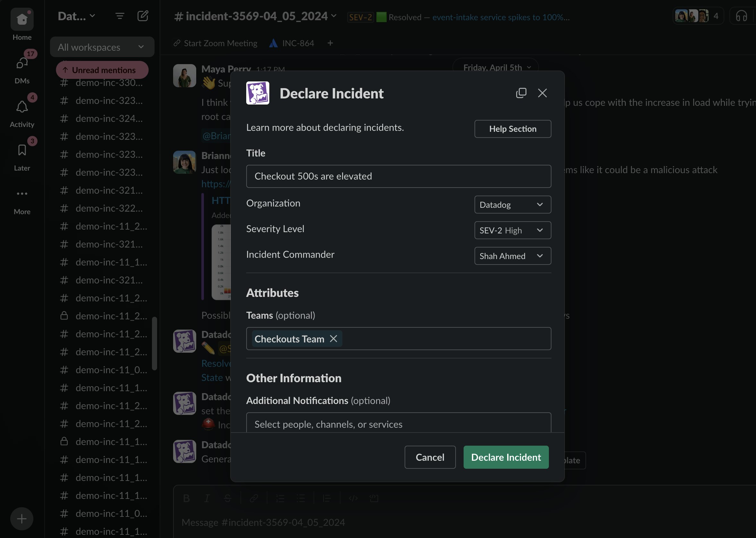Screen dimensions: 756x538
Task: Start a huddle with headphones icon
Action: [741, 16]
